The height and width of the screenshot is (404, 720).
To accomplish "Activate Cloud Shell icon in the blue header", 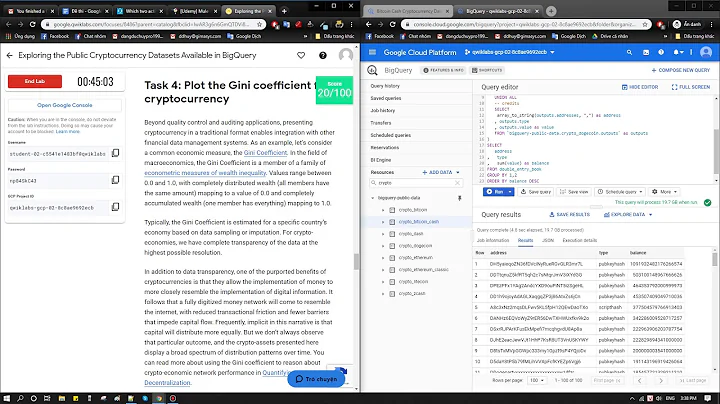I will [646, 52].
